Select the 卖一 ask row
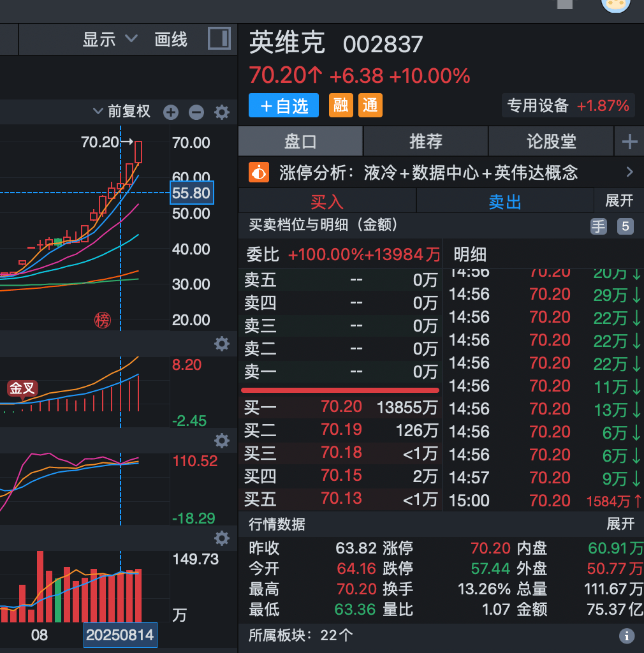This screenshot has width=644, height=653. pyautogui.click(x=340, y=372)
